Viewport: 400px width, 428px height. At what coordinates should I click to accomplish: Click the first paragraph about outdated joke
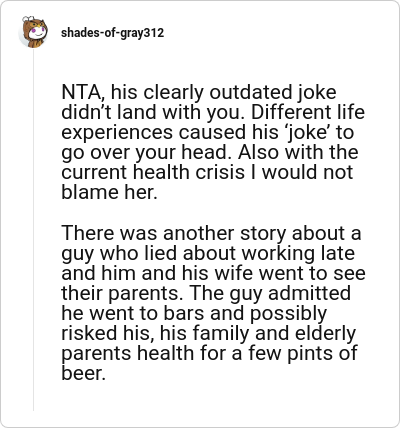tap(213, 142)
